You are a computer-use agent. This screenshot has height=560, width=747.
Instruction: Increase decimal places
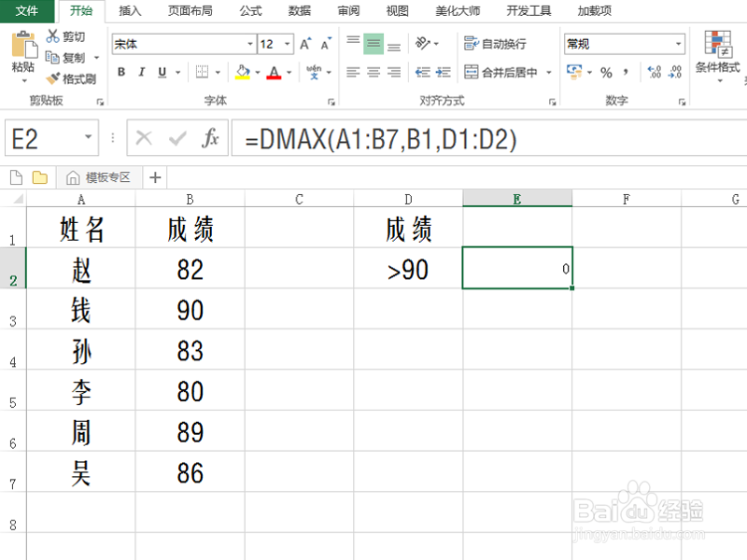(x=655, y=72)
